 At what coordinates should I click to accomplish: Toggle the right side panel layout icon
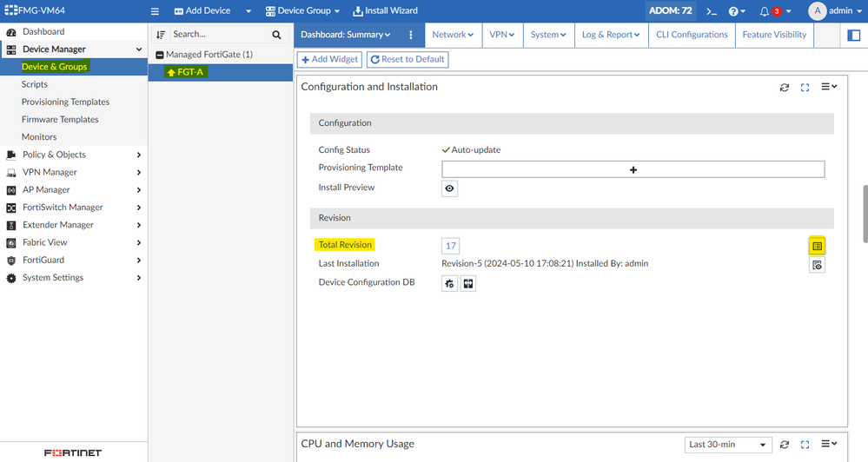coord(853,35)
